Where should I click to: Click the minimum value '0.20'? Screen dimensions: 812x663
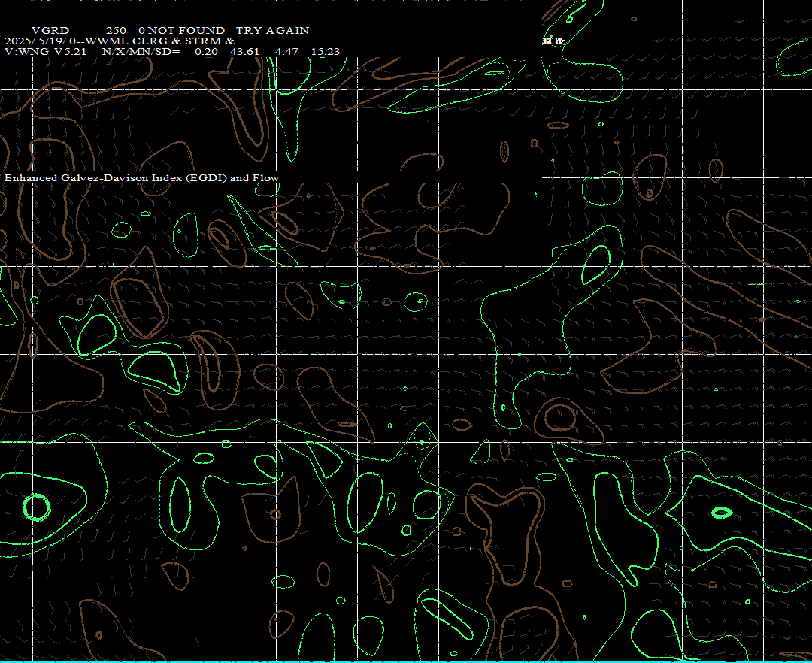[206, 51]
